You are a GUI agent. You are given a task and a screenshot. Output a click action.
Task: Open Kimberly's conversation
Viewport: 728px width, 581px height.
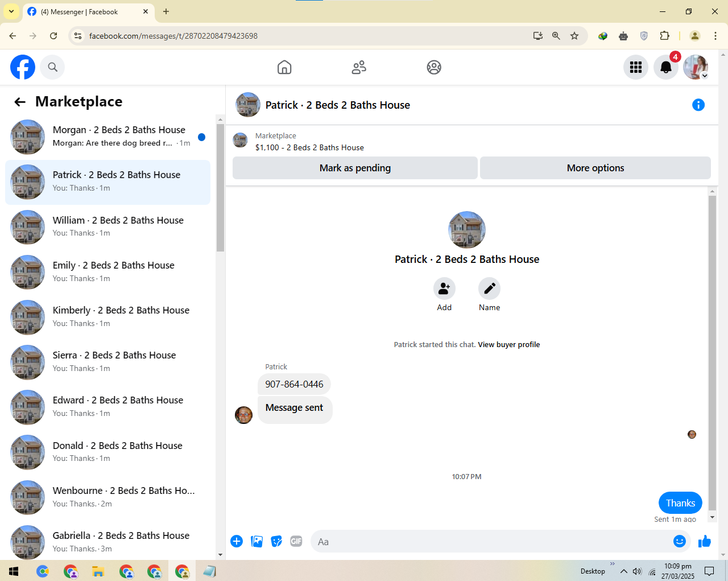108,317
